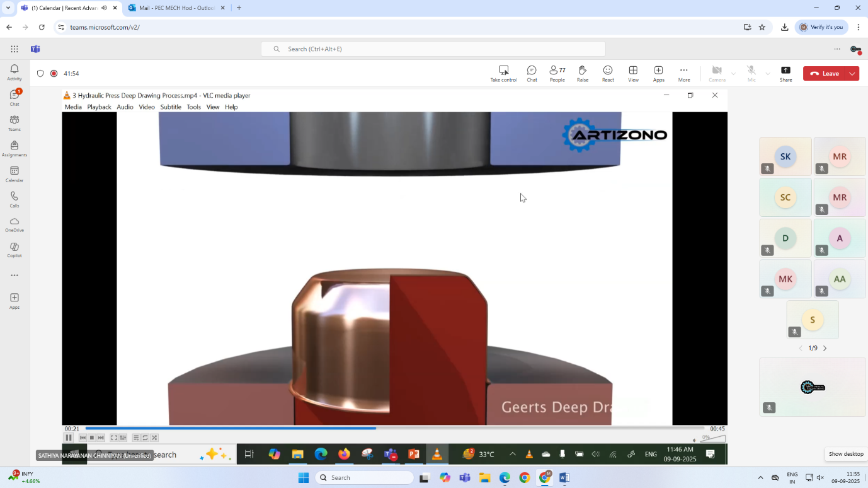This screenshot has width=868, height=488.
Task: Open the Windows Start menu
Action: (x=304, y=477)
